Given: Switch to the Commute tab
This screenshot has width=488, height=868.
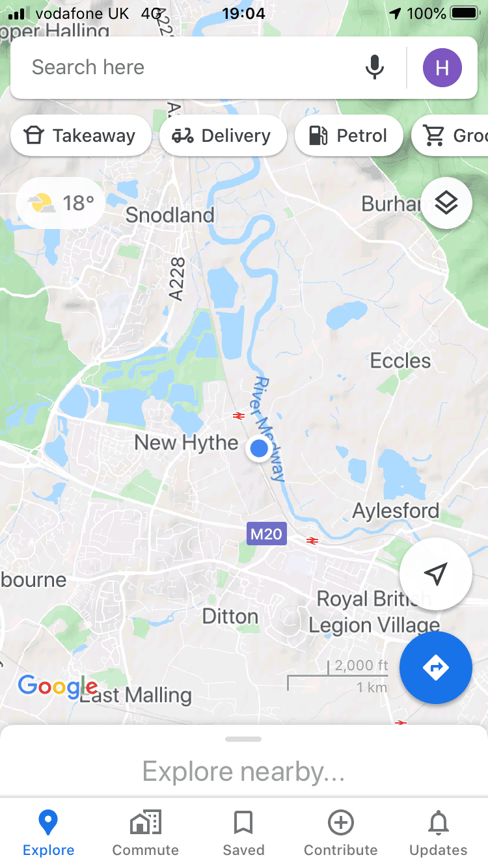Looking at the screenshot, I should click(x=146, y=833).
